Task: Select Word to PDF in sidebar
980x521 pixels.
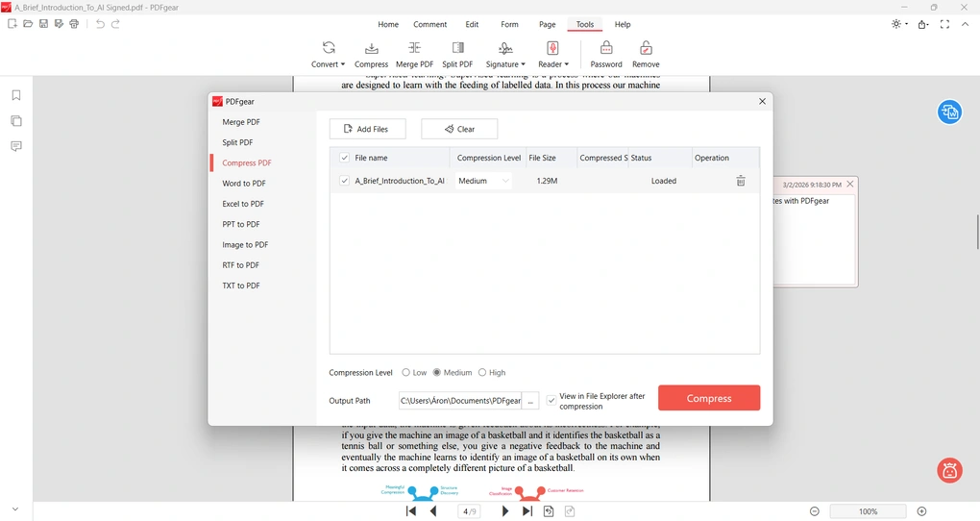Action: pyautogui.click(x=244, y=184)
